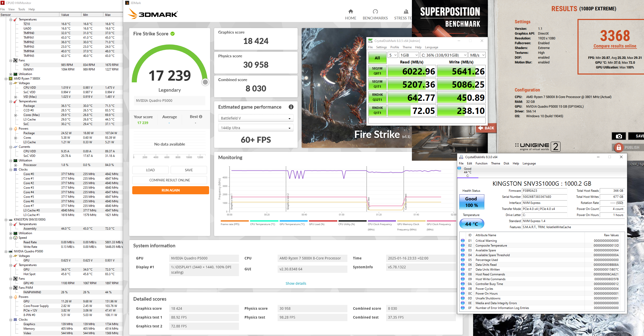This screenshot has width=644, height=336.
Task: Open the test count dropdown showing 5
Action: tap(393, 55)
